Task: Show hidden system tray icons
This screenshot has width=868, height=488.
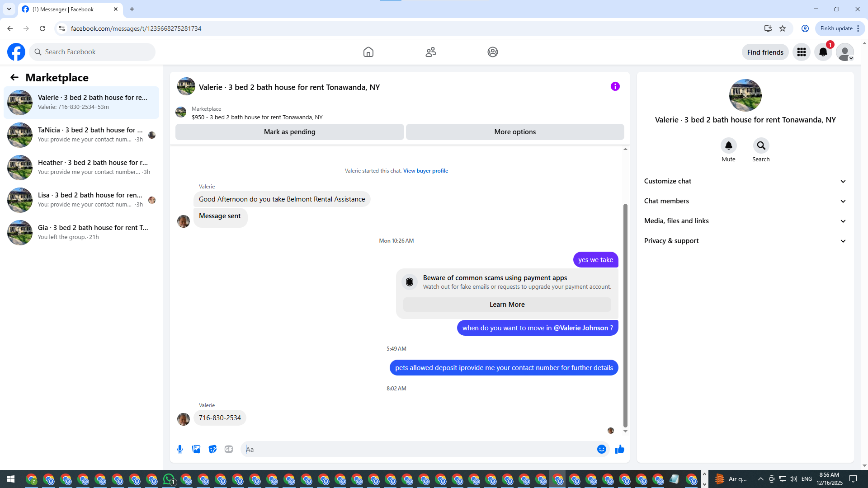Action: (760, 479)
